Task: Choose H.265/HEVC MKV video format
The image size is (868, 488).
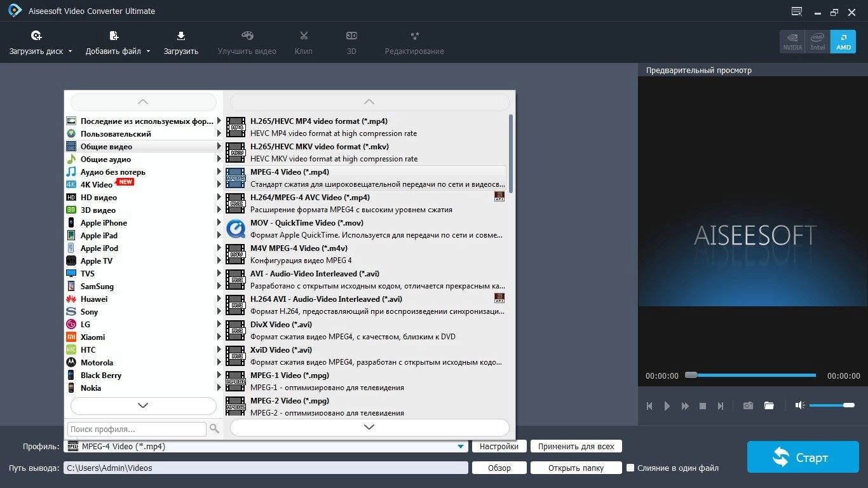Action: tap(366, 152)
